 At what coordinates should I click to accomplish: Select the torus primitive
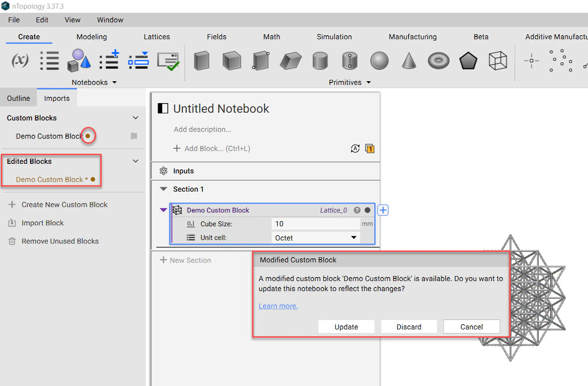tap(438, 60)
